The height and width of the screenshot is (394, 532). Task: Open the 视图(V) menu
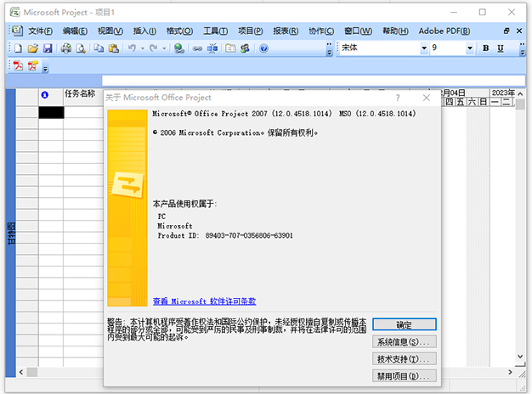(110, 31)
